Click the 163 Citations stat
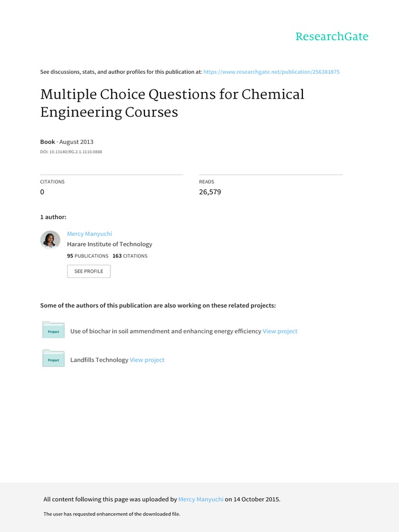The width and height of the screenshot is (399, 532). tap(130, 256)
